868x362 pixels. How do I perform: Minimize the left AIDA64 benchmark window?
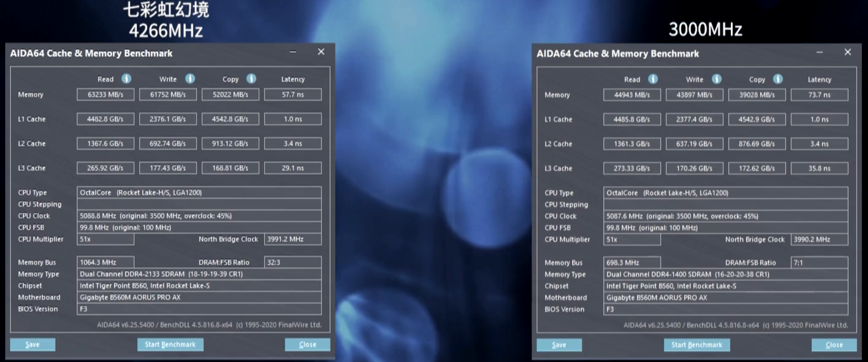(x=293, y=52)
